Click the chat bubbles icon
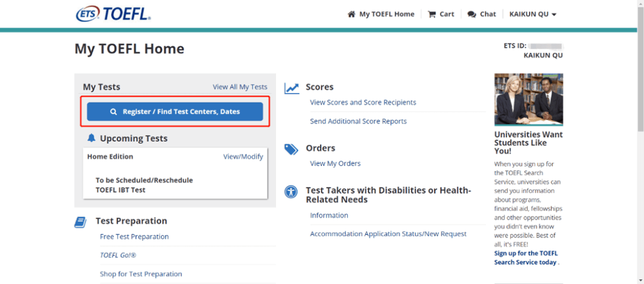 (472, 14)
